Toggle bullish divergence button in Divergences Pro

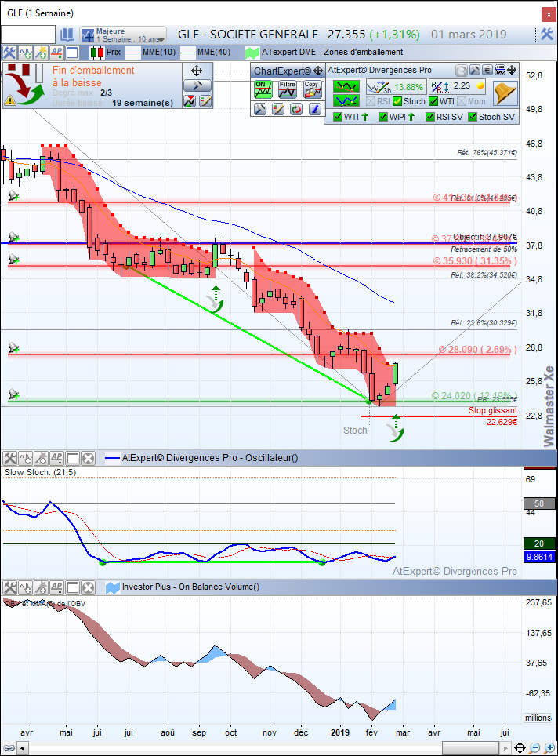point(346,100)
